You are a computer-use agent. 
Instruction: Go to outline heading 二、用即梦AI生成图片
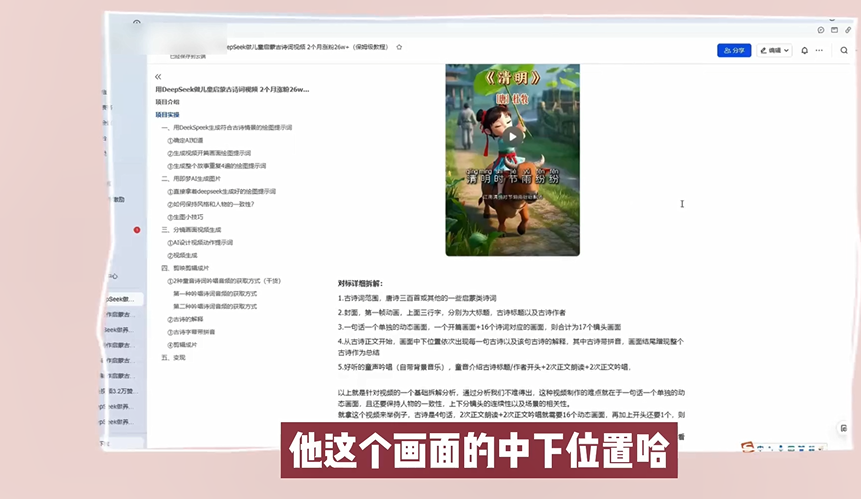click(x=191, y=179)
